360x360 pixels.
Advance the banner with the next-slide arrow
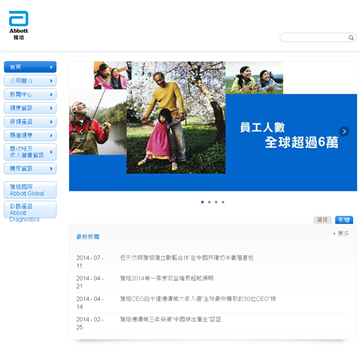344,131
